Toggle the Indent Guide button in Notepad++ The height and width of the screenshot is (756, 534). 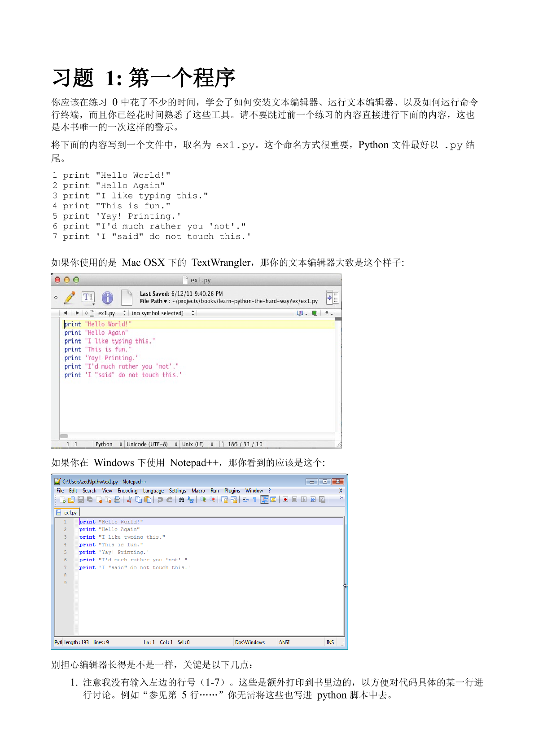[264, 499]
